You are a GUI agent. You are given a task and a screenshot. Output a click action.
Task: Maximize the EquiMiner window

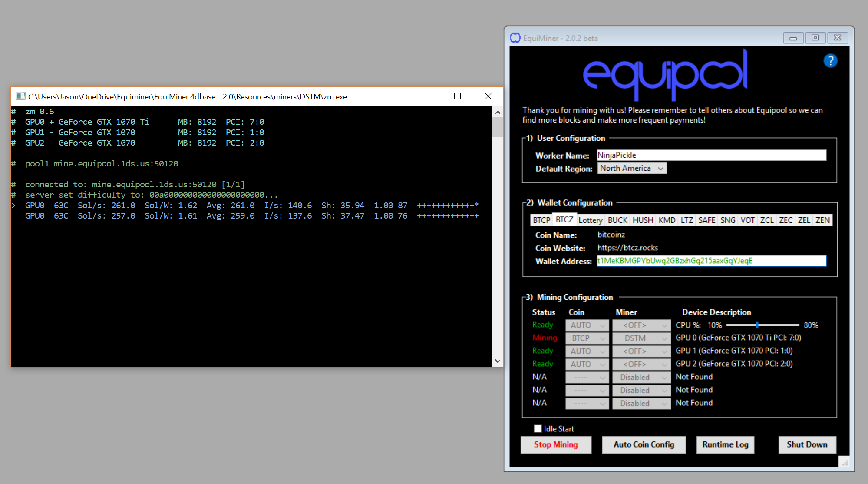[815, 38]
